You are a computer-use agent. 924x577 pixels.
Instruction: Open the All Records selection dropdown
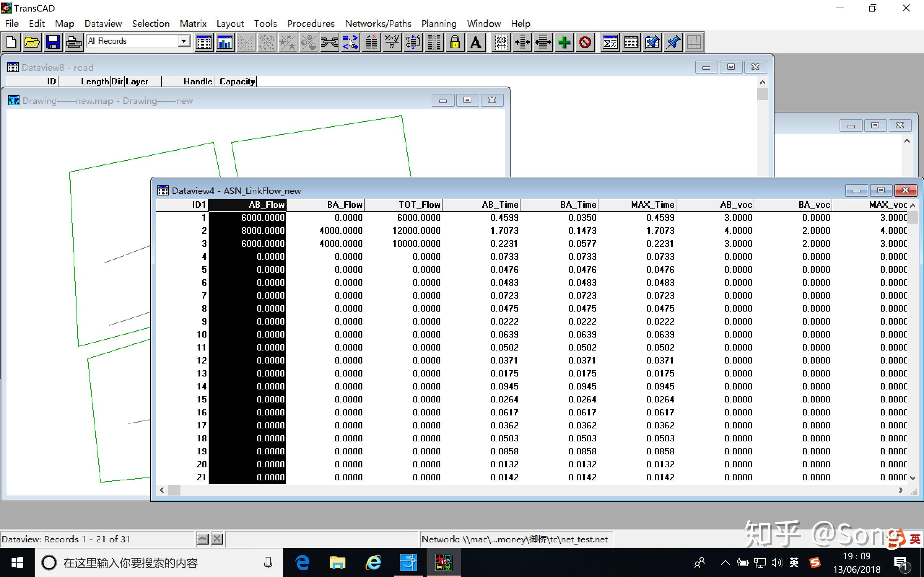[x=184, y=41]
